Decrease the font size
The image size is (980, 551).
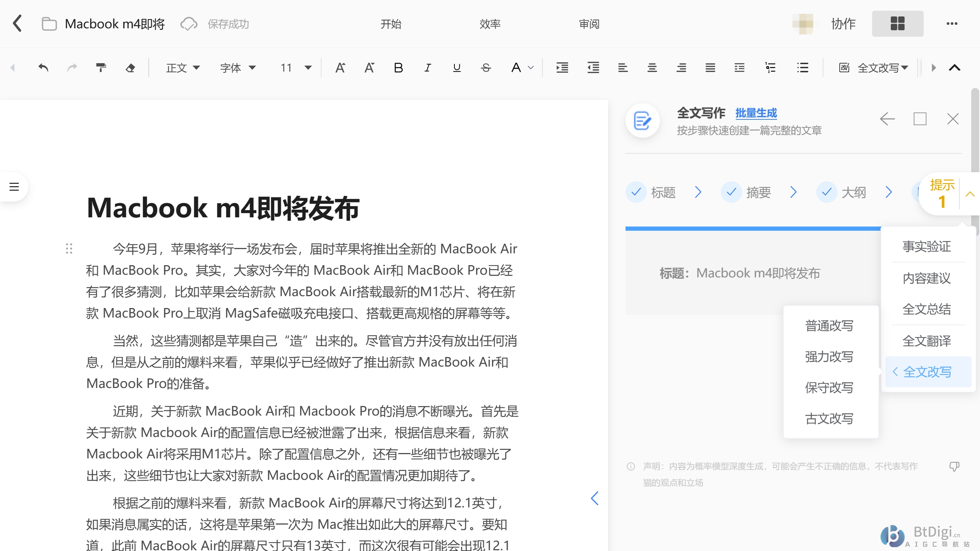pos(369,68)
